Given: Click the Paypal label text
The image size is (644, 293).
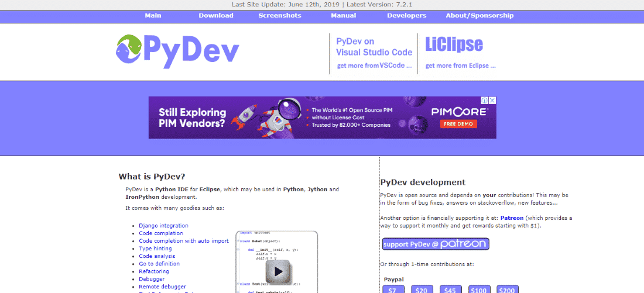Looking at the screenshot, I should click(393, 280).
